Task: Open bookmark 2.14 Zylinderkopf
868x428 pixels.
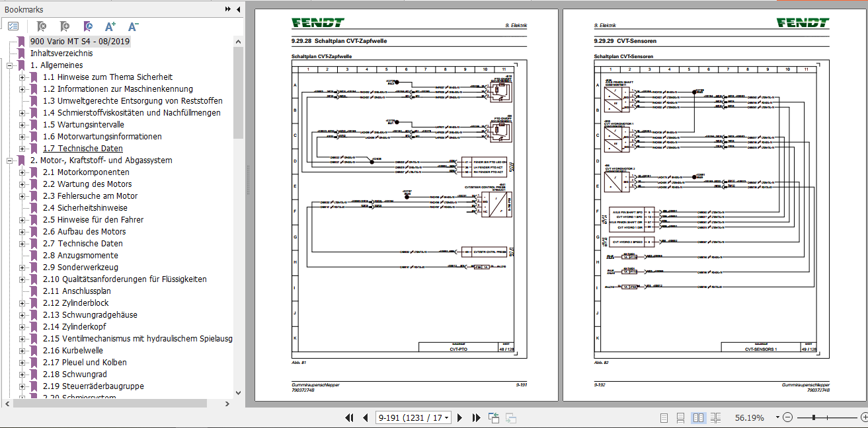Action: coord(74,327)
